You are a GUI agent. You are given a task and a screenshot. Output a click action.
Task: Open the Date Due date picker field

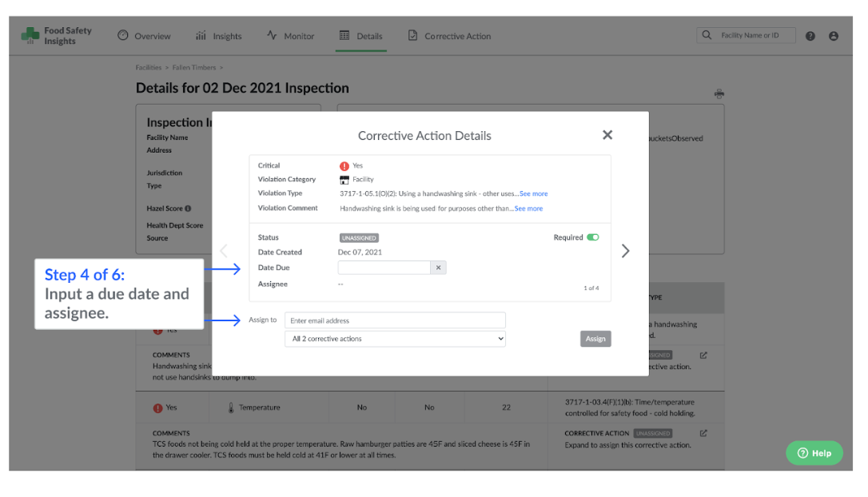click(384, 268)
